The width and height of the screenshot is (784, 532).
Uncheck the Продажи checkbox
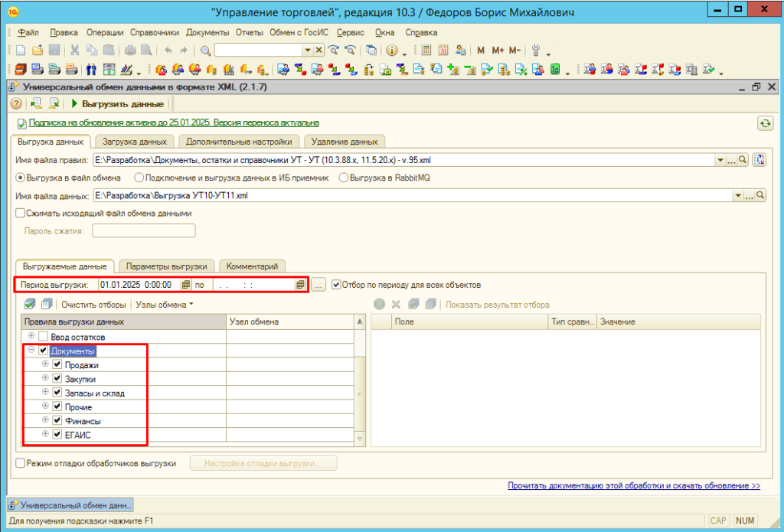coord(57,365)
